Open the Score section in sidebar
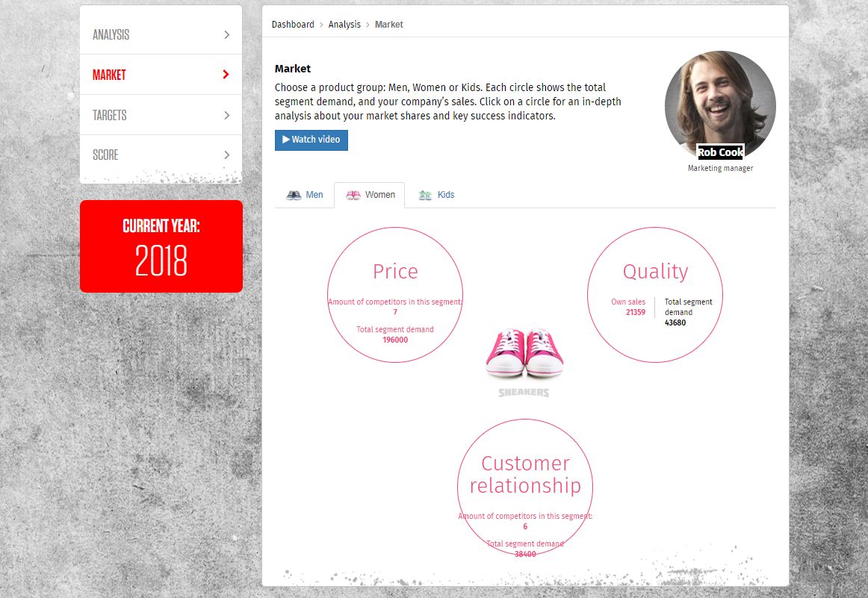 pos(106,155)
